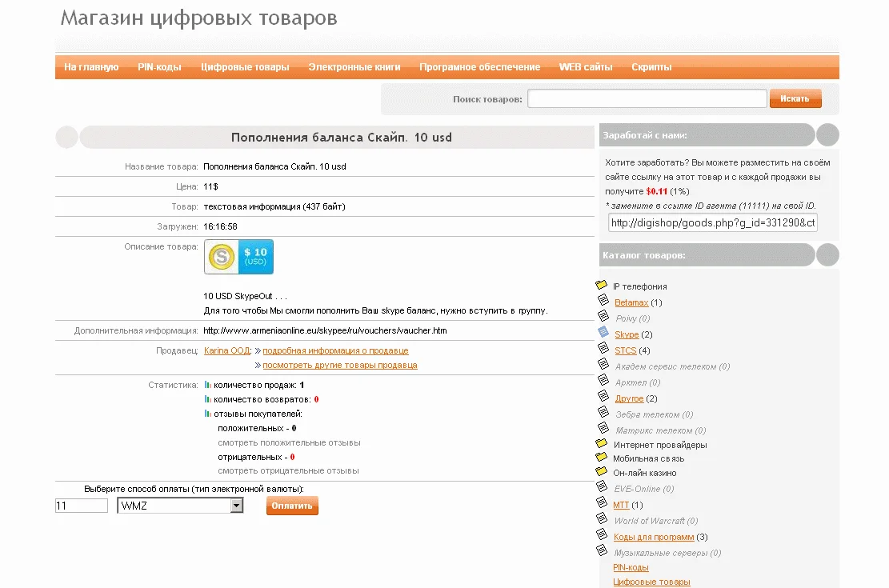This screenshot has width=889, height=588.
Task: Click the количество возвратов chart icon
Action: tap(207, 399)
